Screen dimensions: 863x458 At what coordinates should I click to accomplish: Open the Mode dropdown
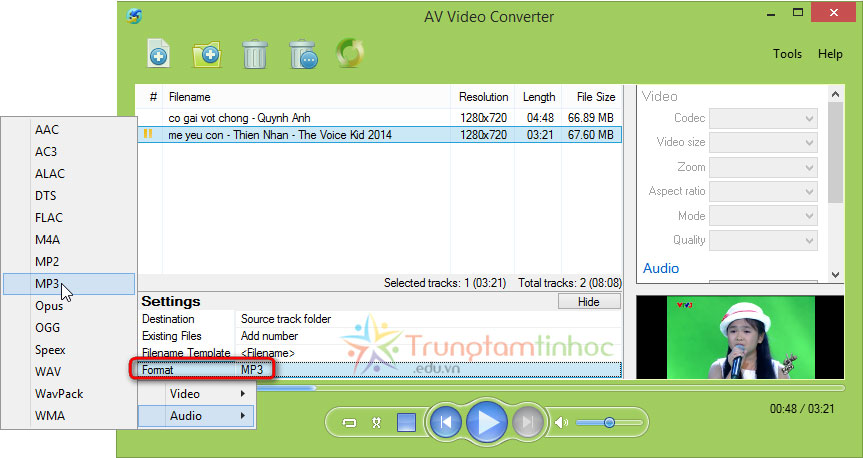click(x=763, y=216)
